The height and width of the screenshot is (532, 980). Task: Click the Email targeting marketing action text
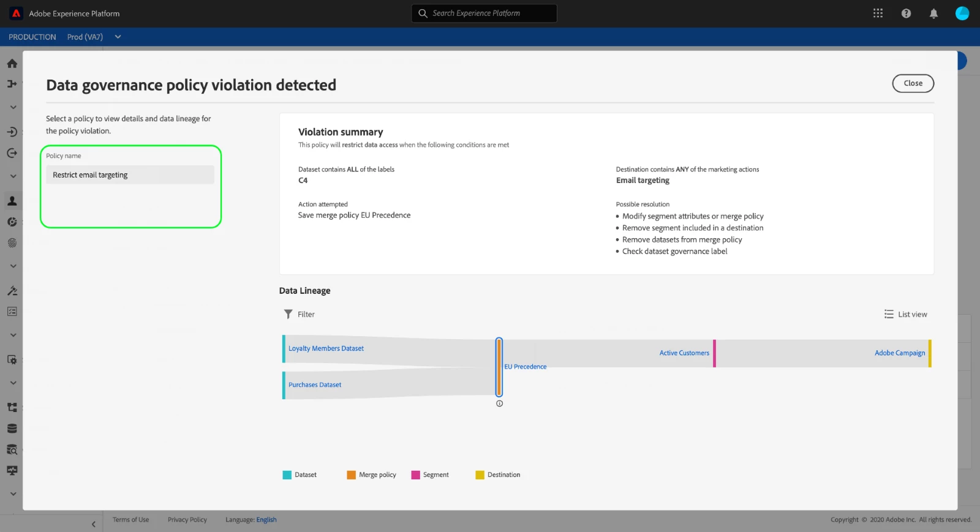click(x=643, y=181)
